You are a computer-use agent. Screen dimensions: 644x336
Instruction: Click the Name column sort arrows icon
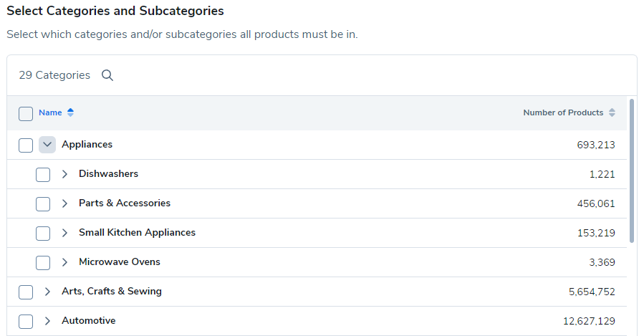point(70,112)
